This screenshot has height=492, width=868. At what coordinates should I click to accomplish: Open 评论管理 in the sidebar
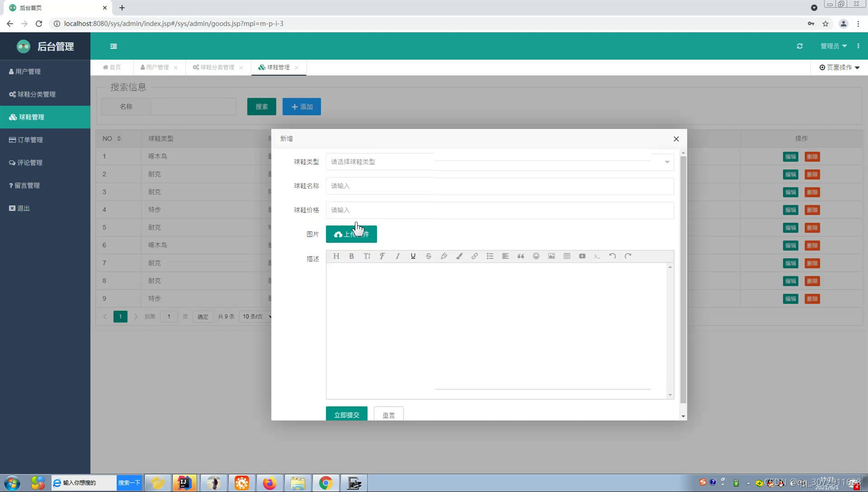tap(45, 162)
